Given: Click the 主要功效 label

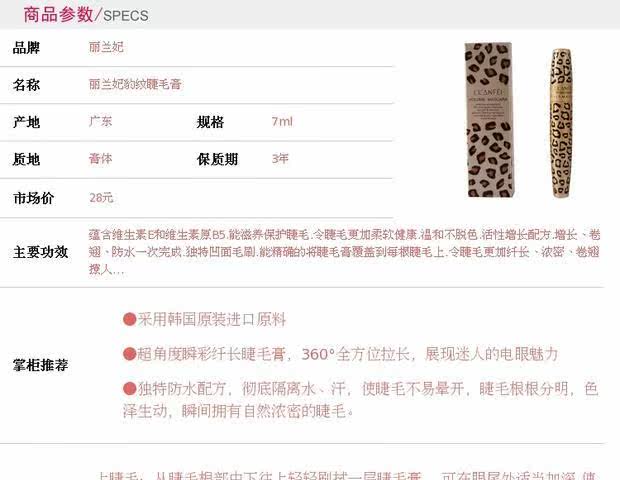Looking at the screenshot, I should [40, 252].
